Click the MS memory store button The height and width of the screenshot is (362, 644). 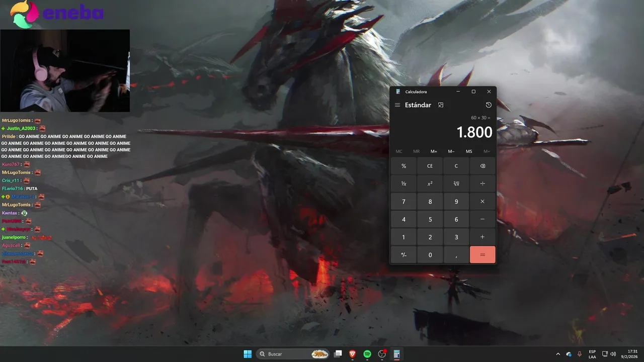[469, 151]
